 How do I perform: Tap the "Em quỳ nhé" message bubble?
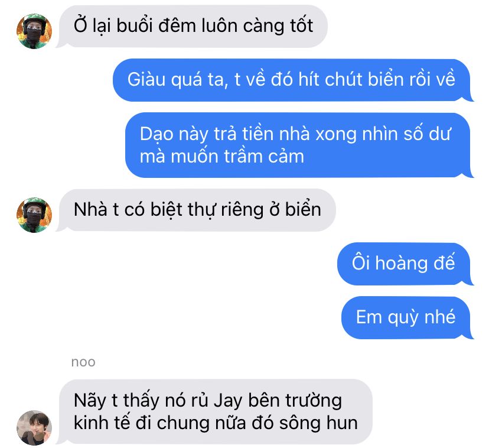(x=407, y=317)
